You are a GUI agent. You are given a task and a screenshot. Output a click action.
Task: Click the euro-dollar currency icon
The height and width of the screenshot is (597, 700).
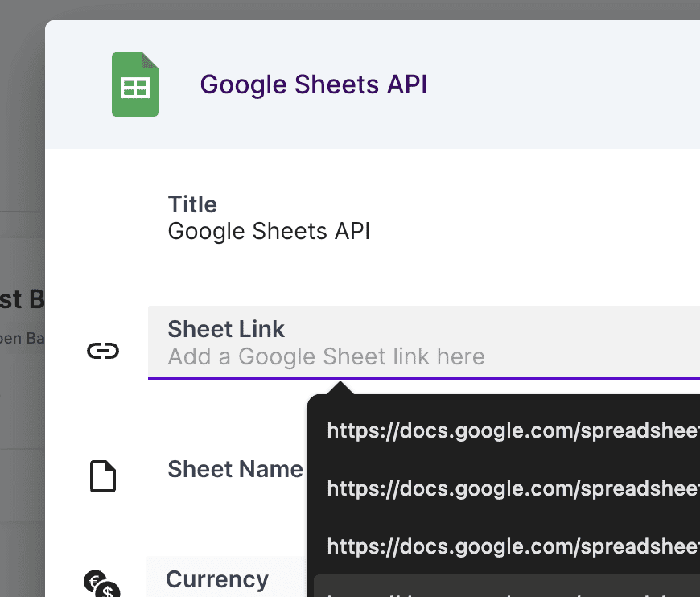(x=101, y=584)
